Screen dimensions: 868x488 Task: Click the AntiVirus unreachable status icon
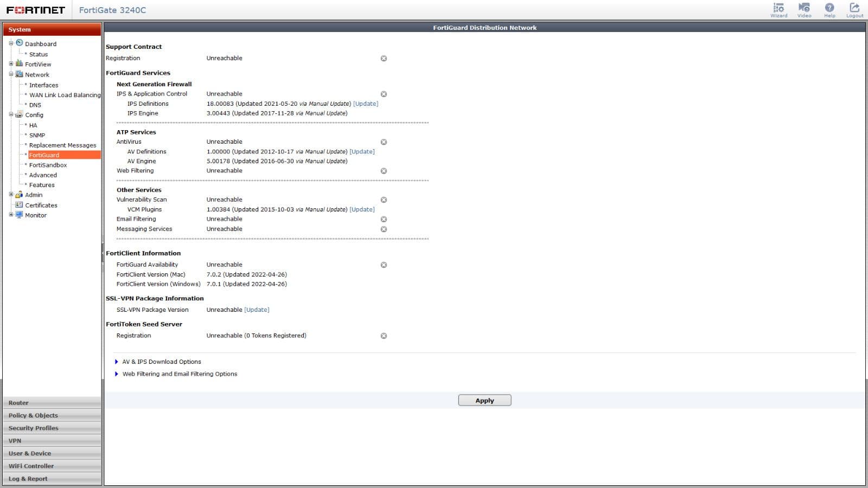pyautogui.click(x=384, y=142)
